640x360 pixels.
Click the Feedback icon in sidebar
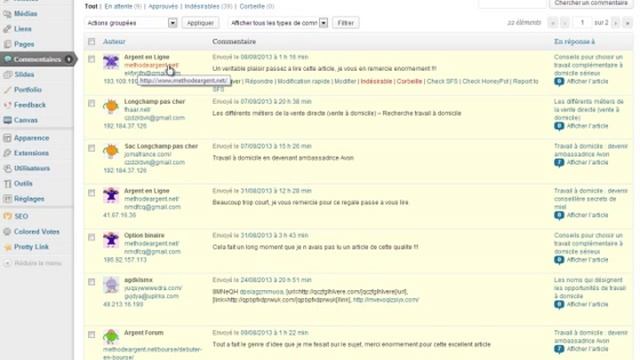pyautogui.click(x=7, y=105)
